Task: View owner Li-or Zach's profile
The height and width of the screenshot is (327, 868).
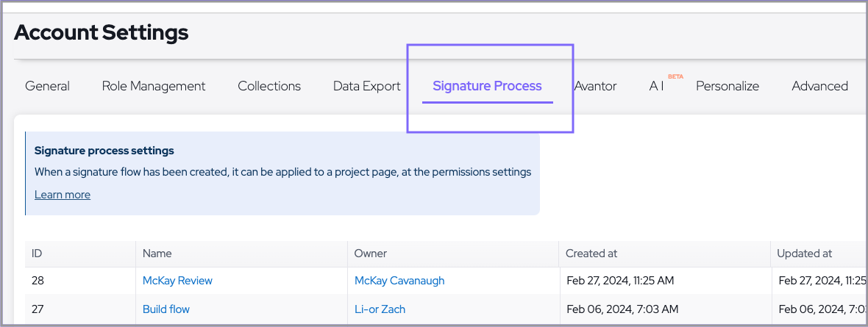Action: tap(380, 309)
